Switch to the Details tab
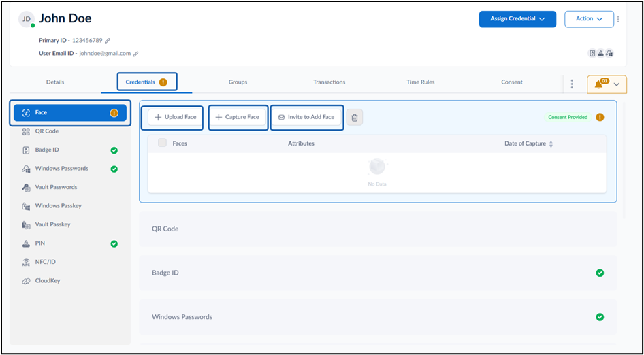This screenshot has height=355, width=644. point(55,82)
